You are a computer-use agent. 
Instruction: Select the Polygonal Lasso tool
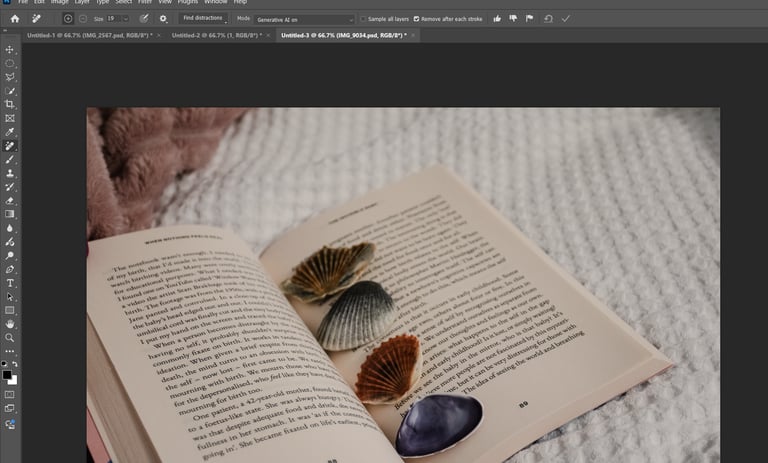(x=9, y=77)
